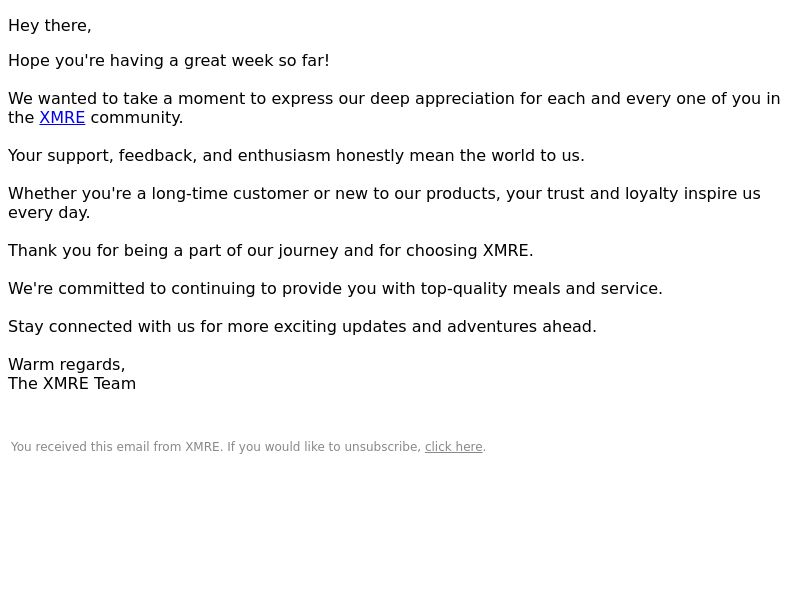
Task: Click 'top-quality meals and service' phrase
Action: click(541, 289)
